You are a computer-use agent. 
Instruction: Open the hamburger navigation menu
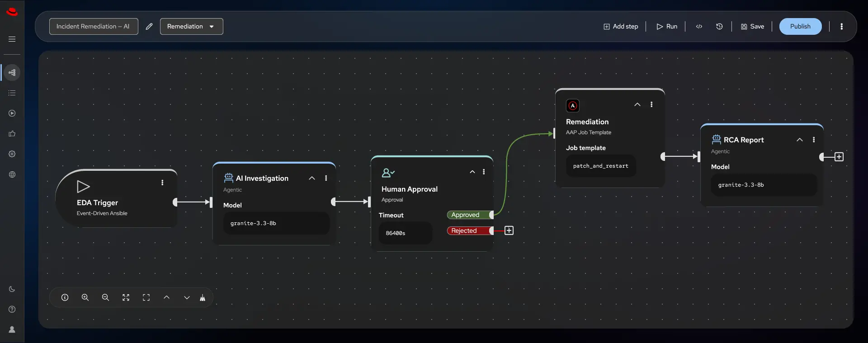(x=12, y=39)
